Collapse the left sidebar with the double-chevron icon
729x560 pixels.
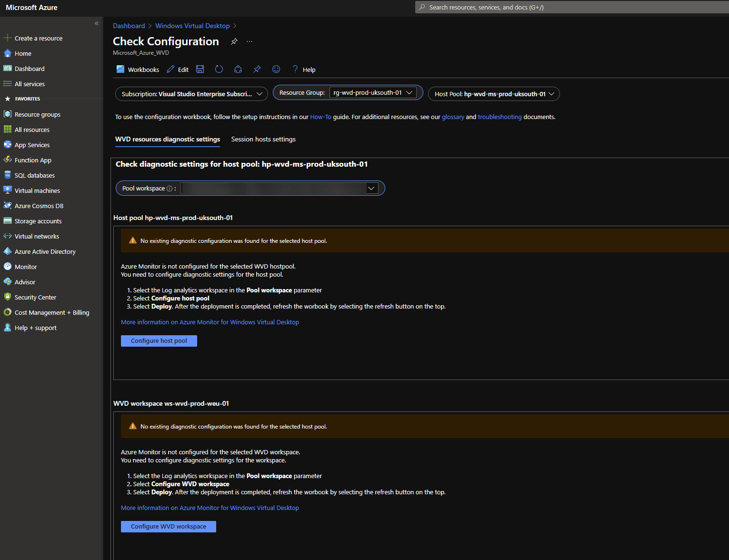97,23
